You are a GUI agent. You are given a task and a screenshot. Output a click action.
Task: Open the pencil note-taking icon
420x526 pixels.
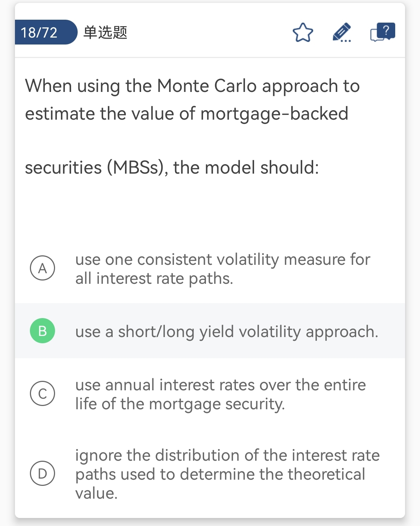[342, 32]
